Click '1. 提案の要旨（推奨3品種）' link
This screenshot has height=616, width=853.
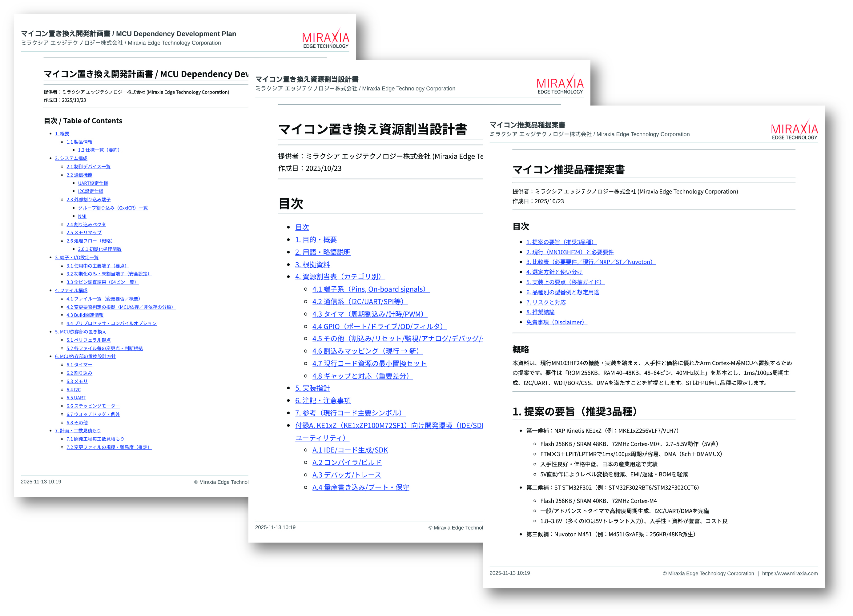[561, 242]
